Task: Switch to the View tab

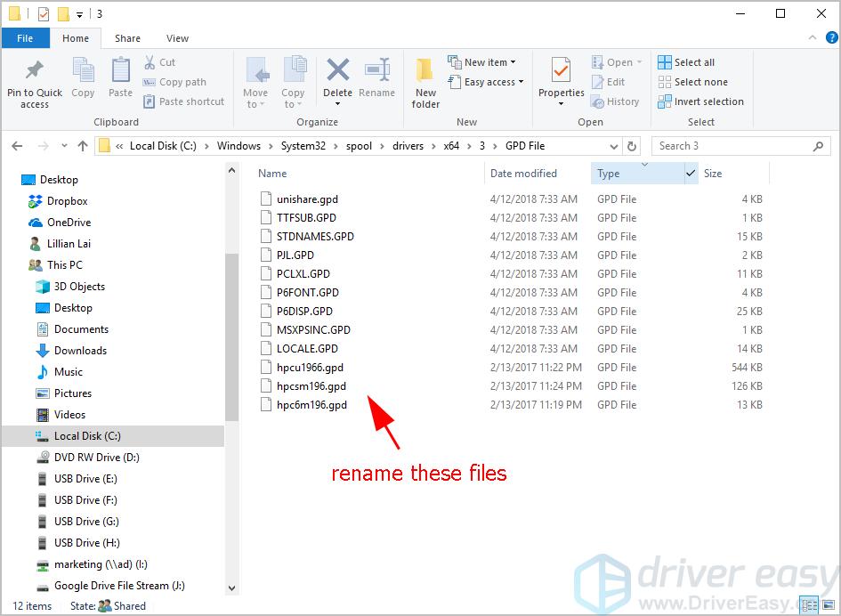Action: (177, 38)
